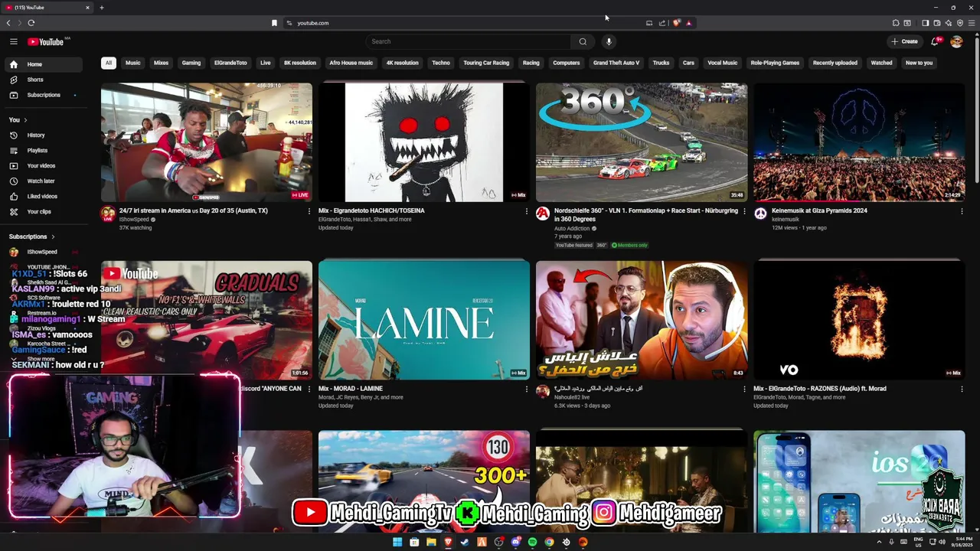Viewport: 980px width, 551px height.
Task: Open the Keinemusik channel avatar
Action: point(760,214)
